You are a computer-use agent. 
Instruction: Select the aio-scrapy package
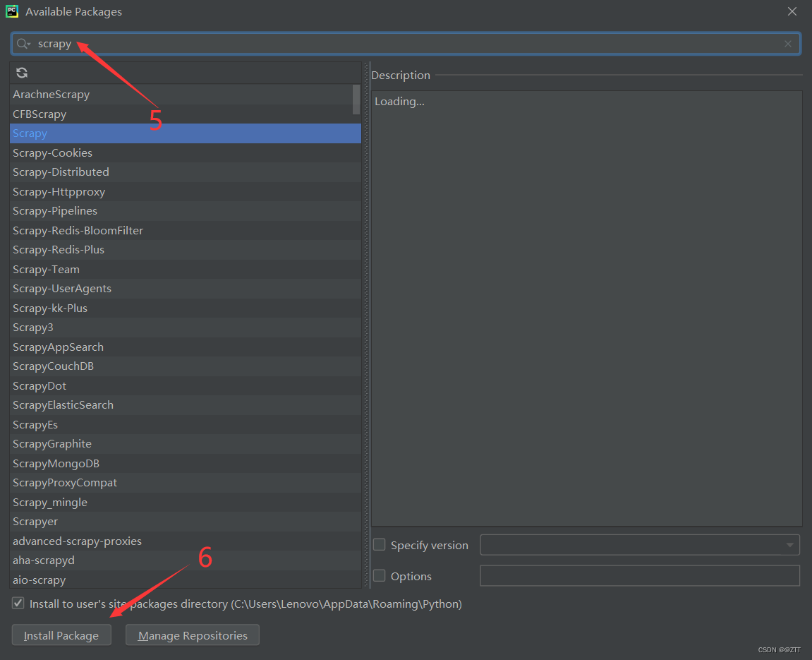[x=186, y=580]
